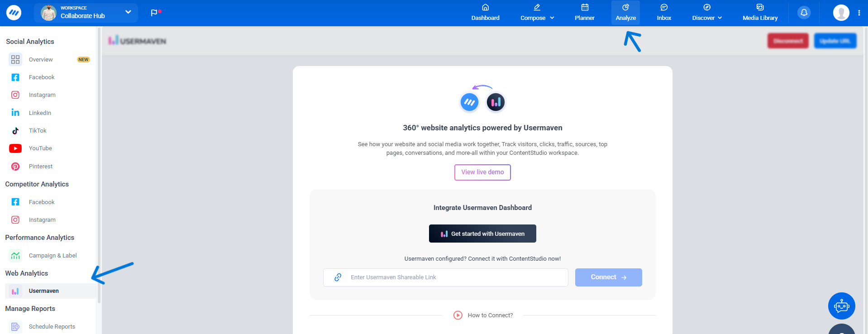Expand the Compose menu chevron
Image resolution: width=868 pixels, height=334 pixels.
(552, 18)
